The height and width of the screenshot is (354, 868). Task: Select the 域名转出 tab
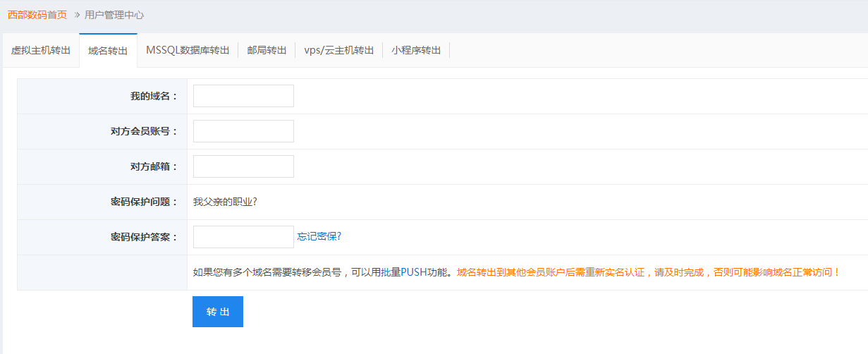[108, 51]
